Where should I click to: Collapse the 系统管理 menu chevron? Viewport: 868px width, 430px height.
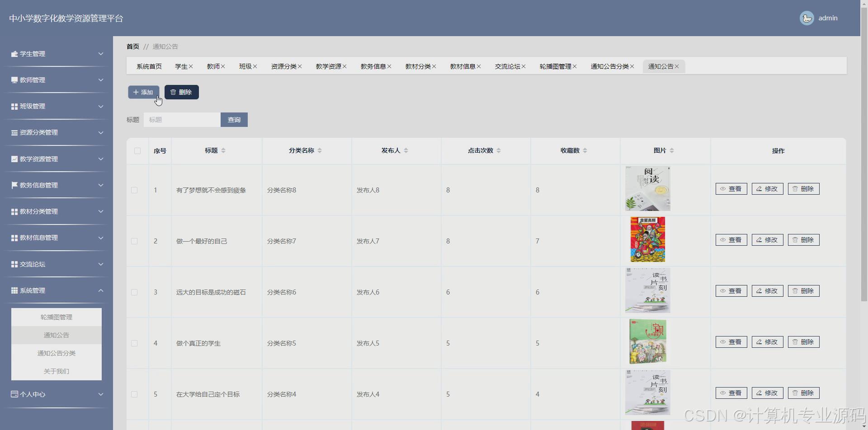tap(101, 290)
